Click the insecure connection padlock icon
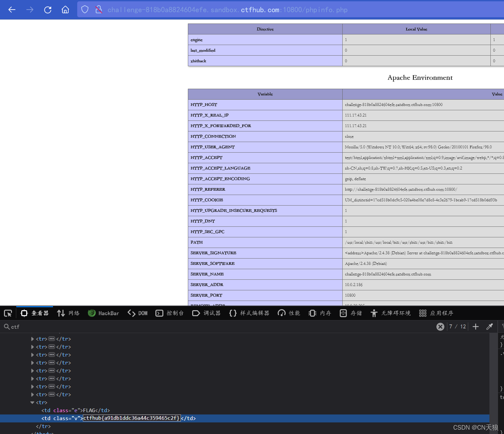504x434 pixels. 98,10
